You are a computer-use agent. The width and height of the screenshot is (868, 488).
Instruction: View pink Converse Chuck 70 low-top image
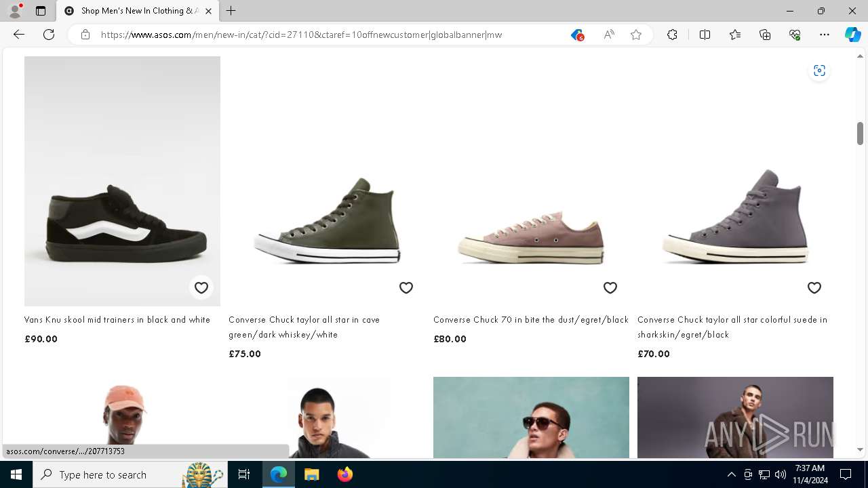tap(531, 181)
